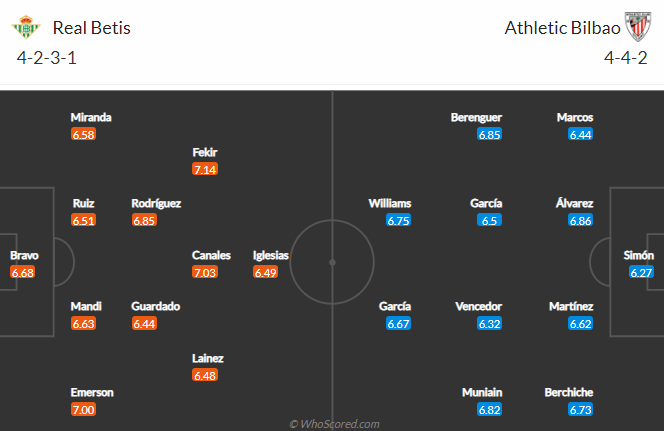Click the Real Betis club crest

(25, 27)
